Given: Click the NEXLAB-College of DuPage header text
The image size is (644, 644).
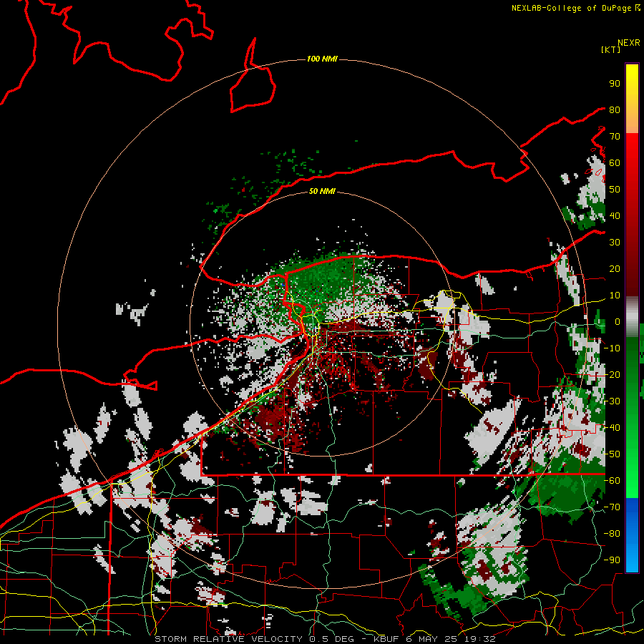Looking at the screenshot, I should pos(571,8).
